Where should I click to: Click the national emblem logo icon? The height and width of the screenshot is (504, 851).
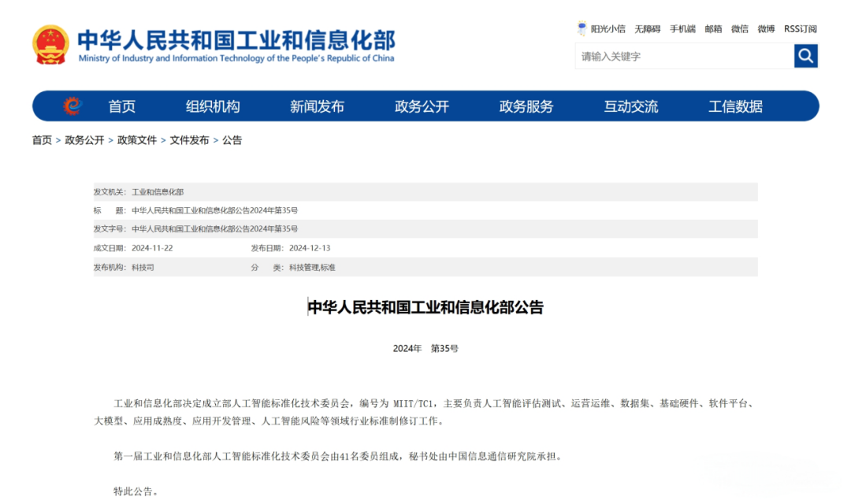tap(50, 44)
